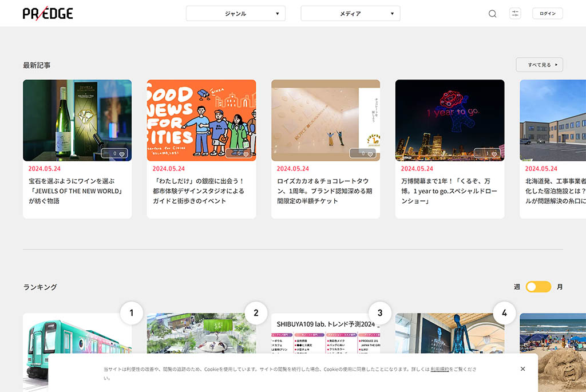Select the 週 weekly ranking label
Image resolution: width=586 pixels, height=392 pixels.
click(517, 287)
